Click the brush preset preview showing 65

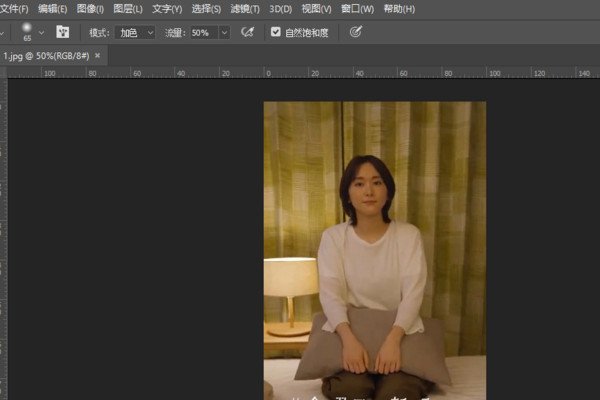click(27, 32)
